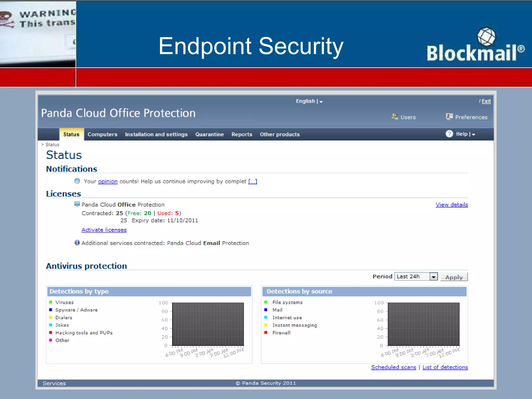
Task: Click the Blockmail globe logo
Action: point(486,37)
